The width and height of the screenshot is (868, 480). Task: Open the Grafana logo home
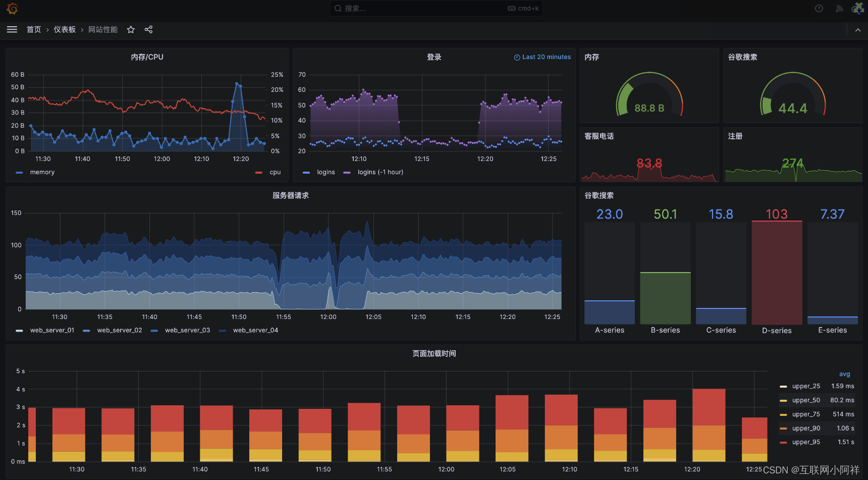pos(12,9)
